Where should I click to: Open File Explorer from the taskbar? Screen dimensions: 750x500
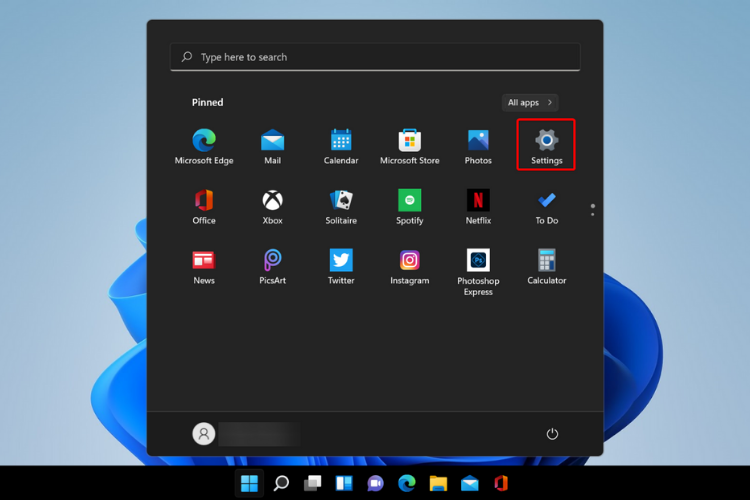[438, 484]
